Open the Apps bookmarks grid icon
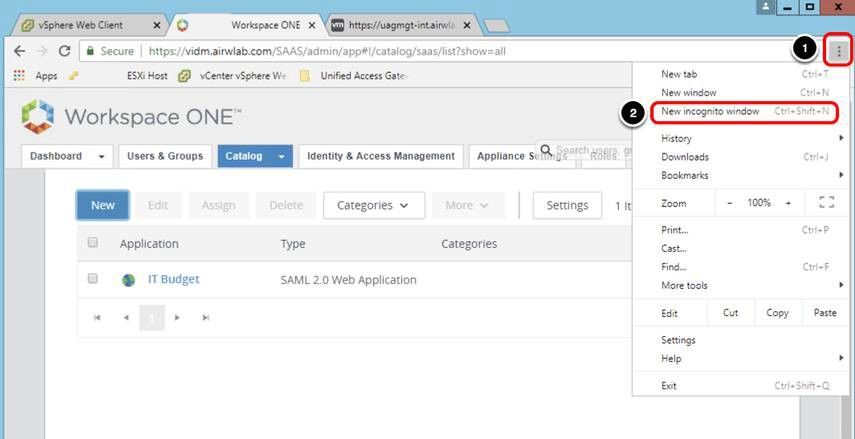Image resolution: width=855 pixels, height=439 pixels. pyautogui.click(x=19, y=76)
